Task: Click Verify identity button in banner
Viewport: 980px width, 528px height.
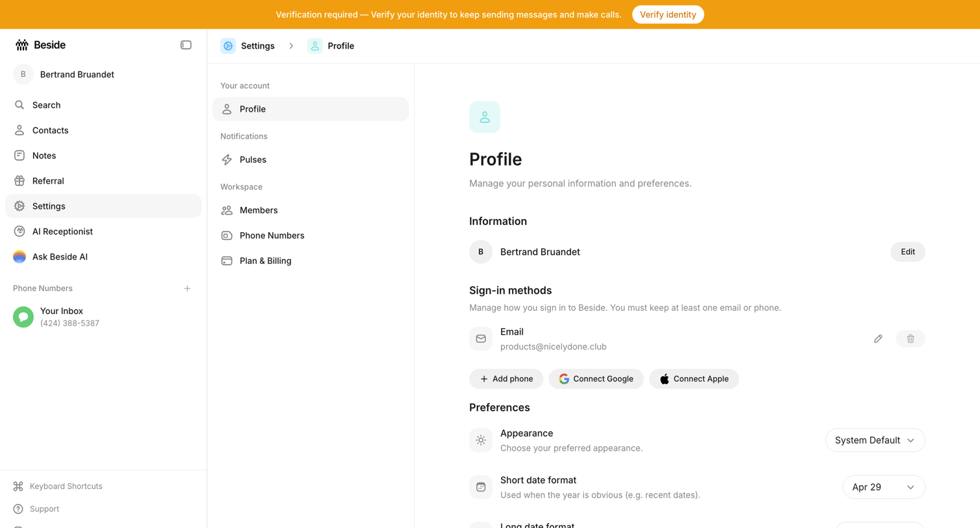Action: pyautogui.click(x=668, y=14)
